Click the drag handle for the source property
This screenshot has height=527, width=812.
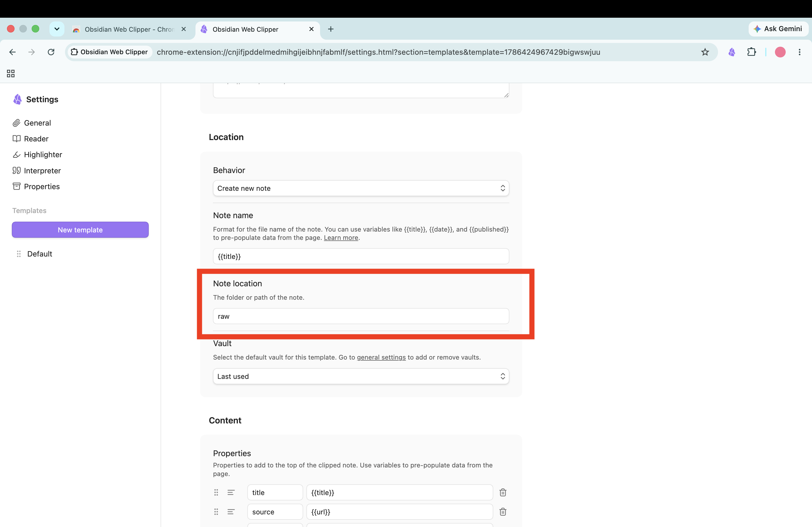coord(216,512)
